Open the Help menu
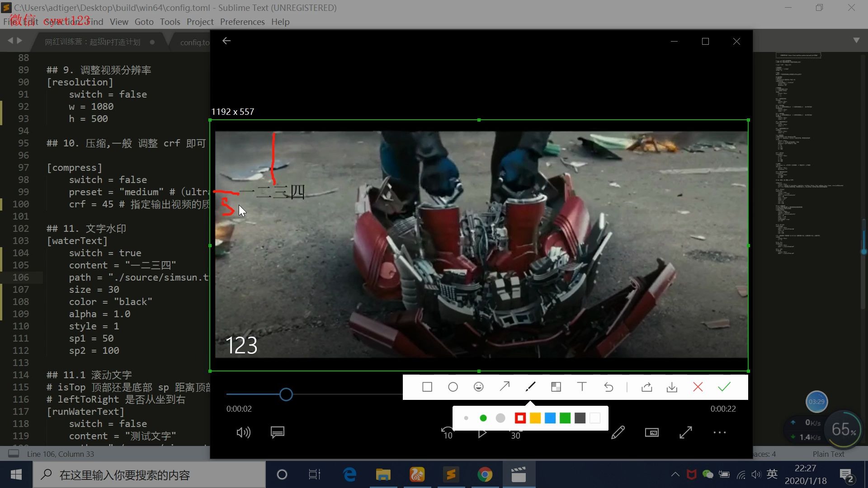The width and height of the screenshot is (868, 488). pyautogui.click(x=280, y=22)
